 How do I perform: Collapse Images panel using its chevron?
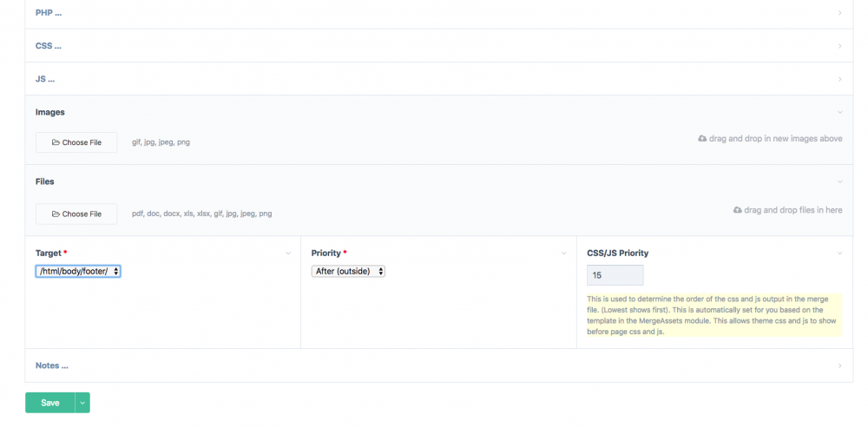pos(839,113)
